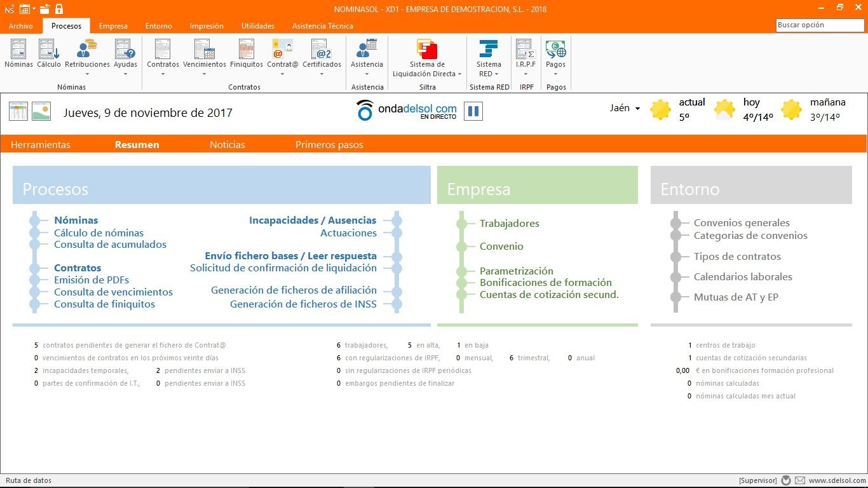Click the NS application icon in title bar

(9, 9)
